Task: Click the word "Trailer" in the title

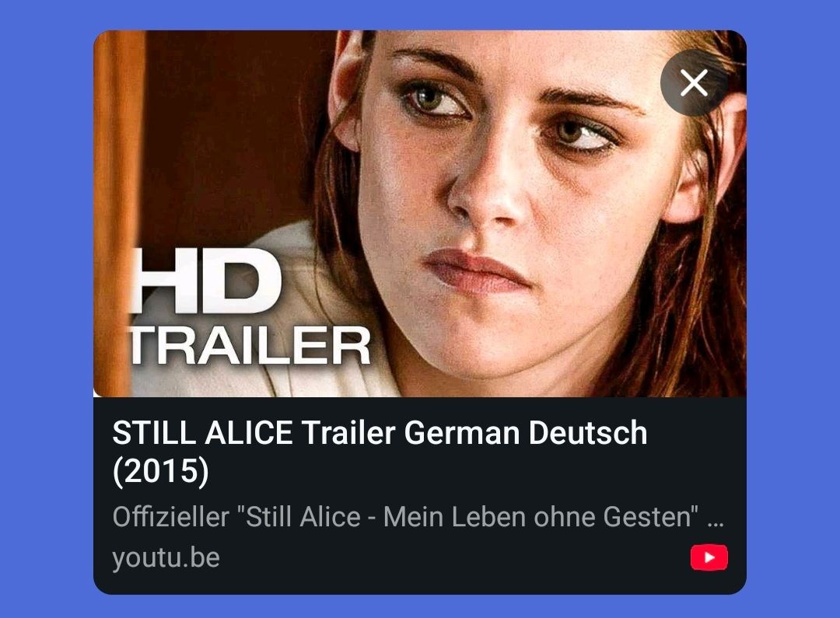Action: [x=348, y=433]
